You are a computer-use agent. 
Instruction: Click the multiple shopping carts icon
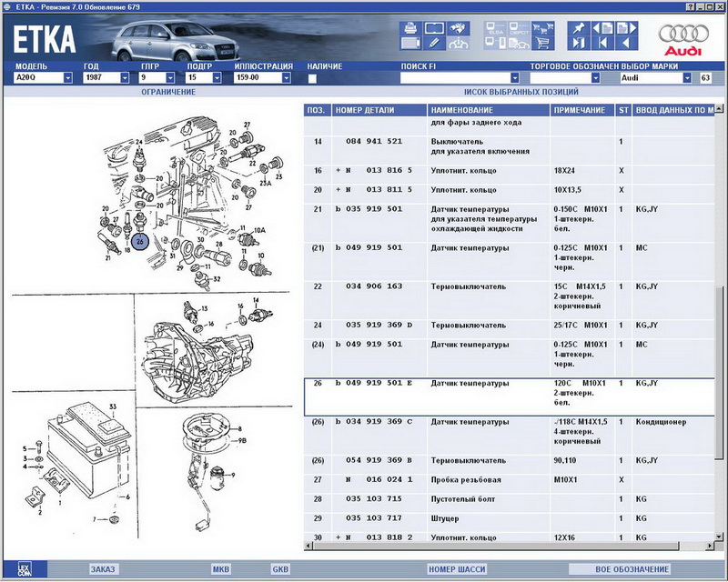tap(542, 28)
